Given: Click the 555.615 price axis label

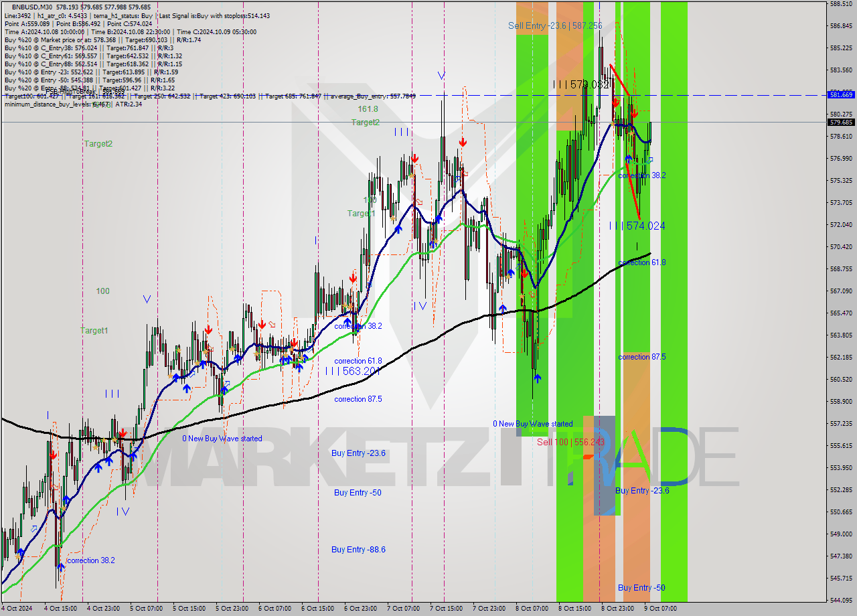Looking at the screenshot, I should point(842,445).
